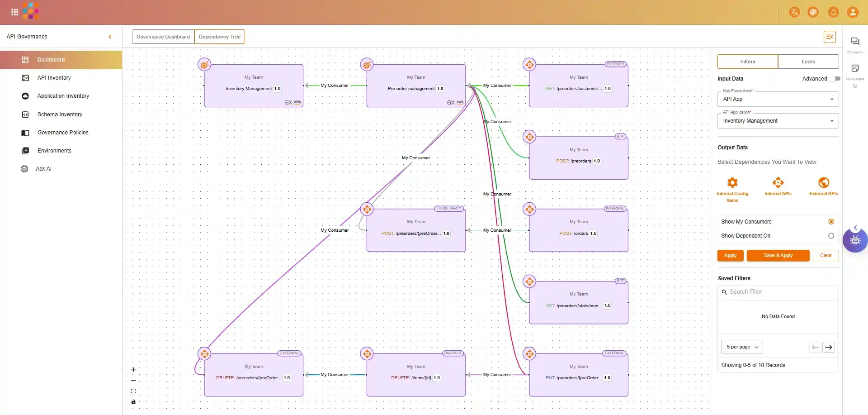The height and width of the screenshot is (415, 868).
Task: Open the notifications bell icon
Action: coord(833,12)
